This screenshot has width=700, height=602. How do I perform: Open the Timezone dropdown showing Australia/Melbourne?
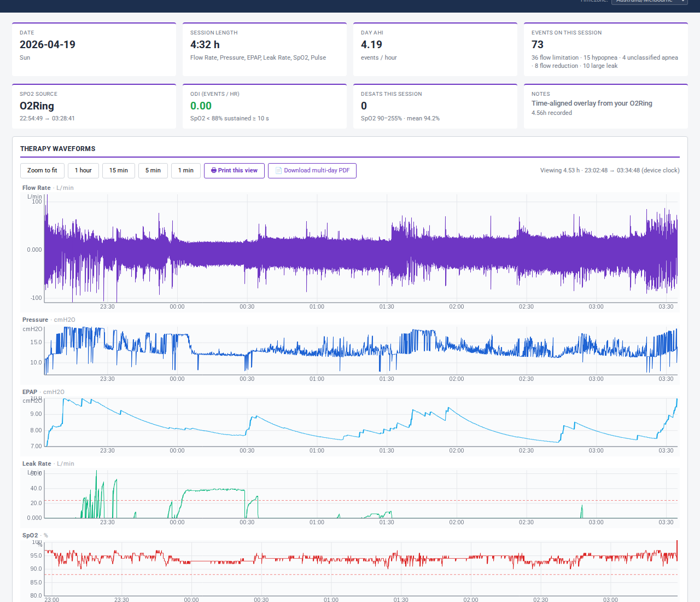650,2
